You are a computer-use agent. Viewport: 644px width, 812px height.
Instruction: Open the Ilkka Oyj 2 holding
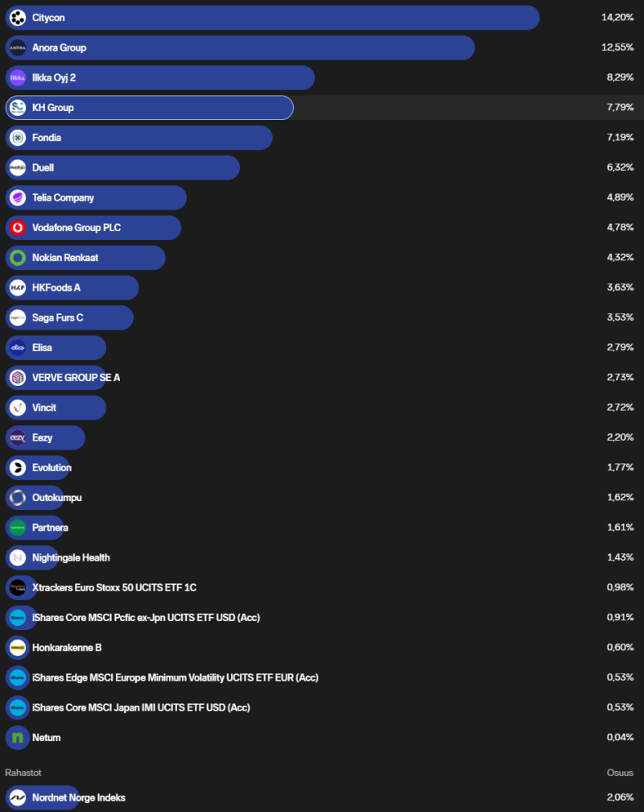pyautogui.click(x=159, y=78)
